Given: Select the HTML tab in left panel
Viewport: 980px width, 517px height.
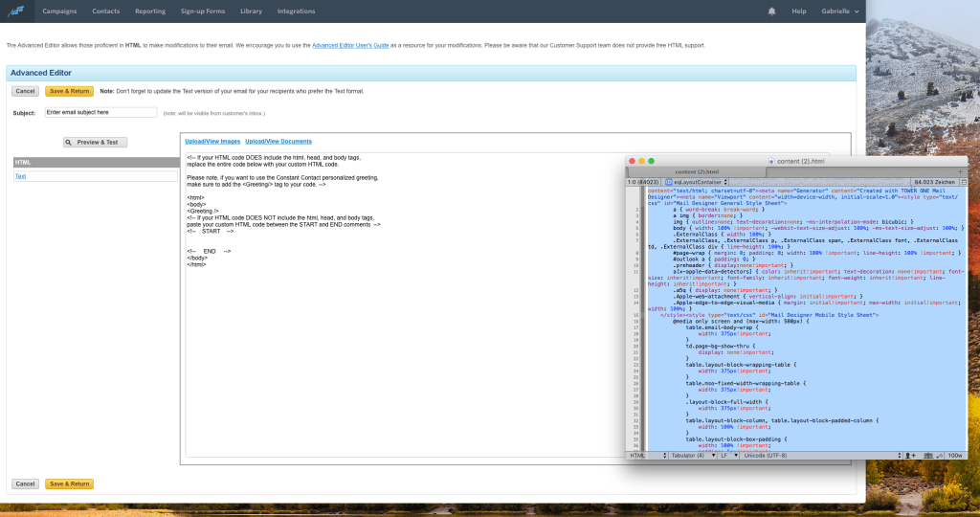Looking at the screenshot, I should coord(97,163).
